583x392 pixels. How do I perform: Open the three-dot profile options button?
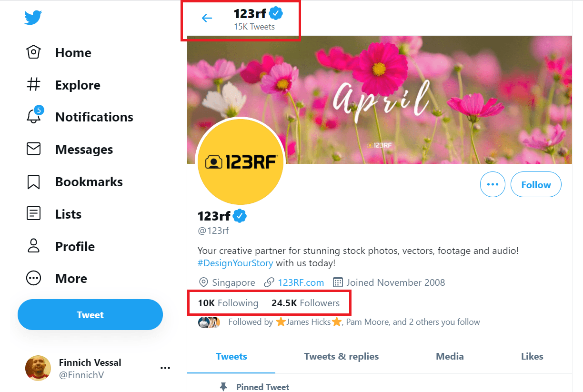[x=493, y=184]
